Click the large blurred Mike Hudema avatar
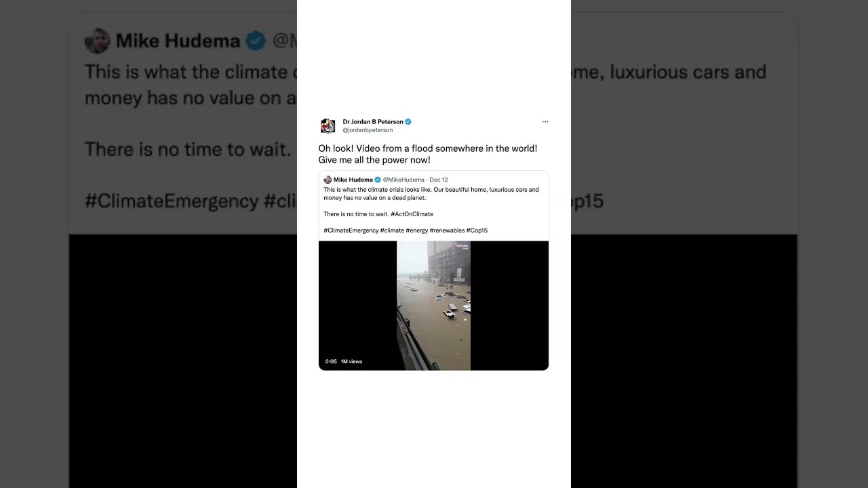The width and height of the screenshot is (868, 488). 97,41
